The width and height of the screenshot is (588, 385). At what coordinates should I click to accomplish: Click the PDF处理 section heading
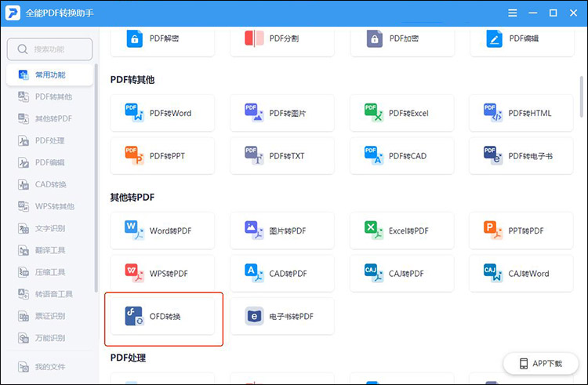coord(128,358)
